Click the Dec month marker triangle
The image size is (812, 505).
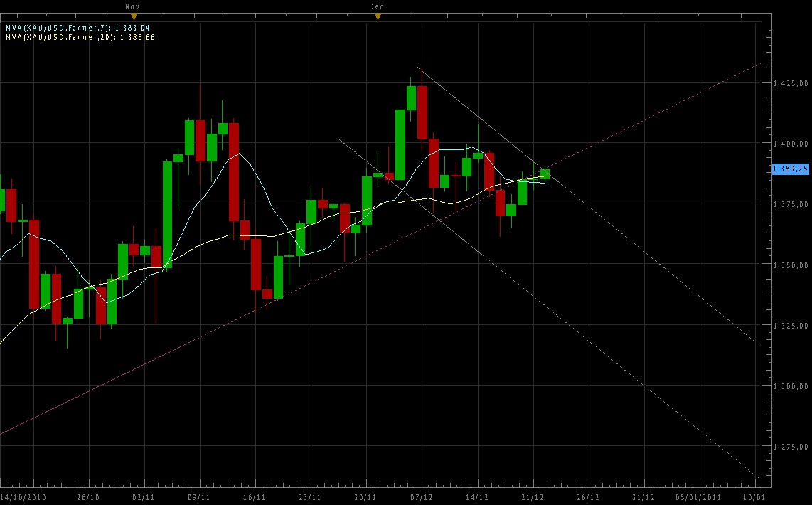point(378,16)
